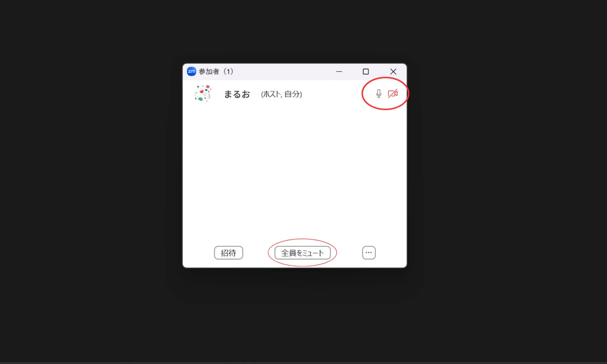Viewport: 607px width, 364px height.
Task: Toggle camera off for まるお
Action: point(392,94)
